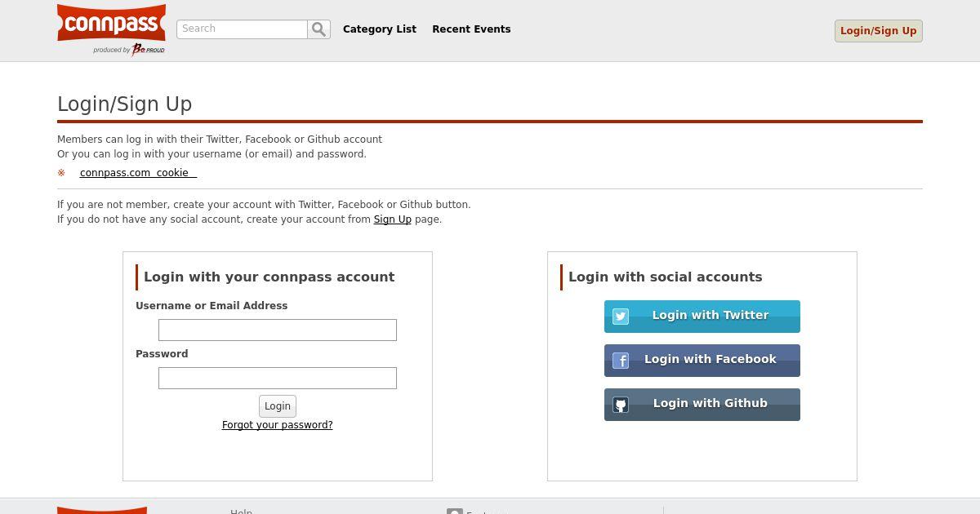
Task: Click the Facebook f icon
Action: pyautogui.click(x=621, y=361)
